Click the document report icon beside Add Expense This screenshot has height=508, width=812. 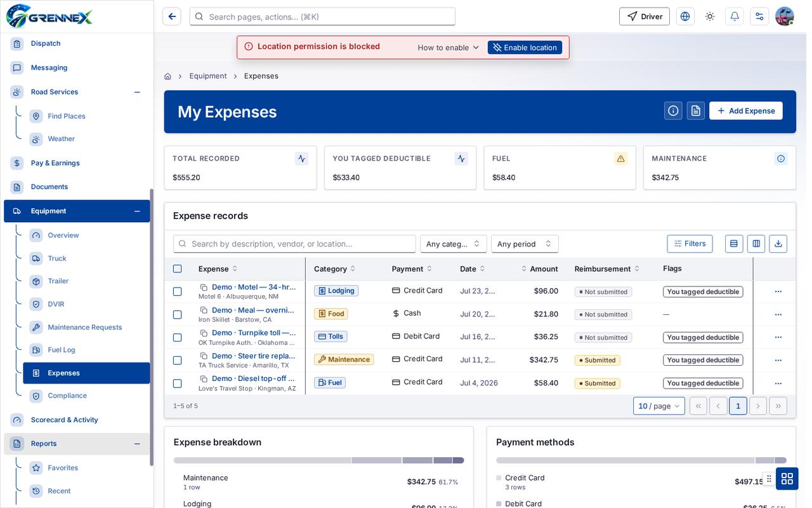pyautogui.click(x=696, y=110)
